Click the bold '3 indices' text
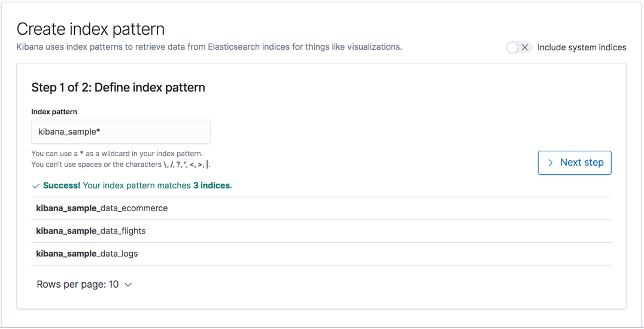This screenshot has width=644, height=329. pos(211,185)
